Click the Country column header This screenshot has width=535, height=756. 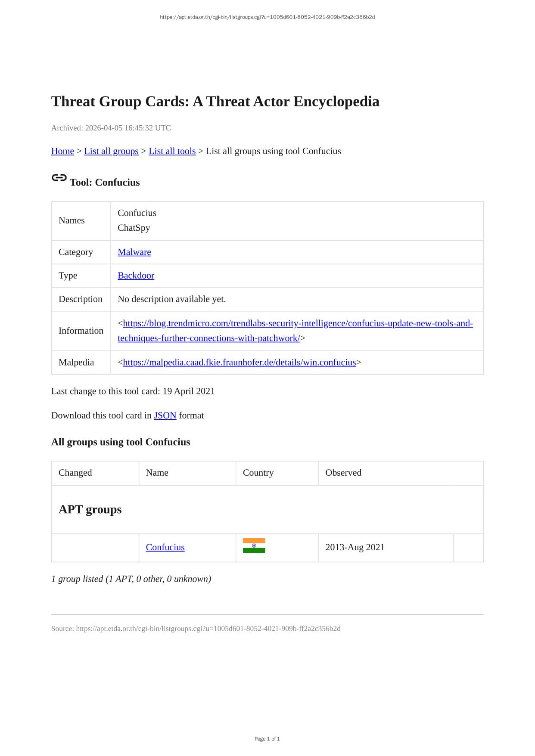click(258, 473)
